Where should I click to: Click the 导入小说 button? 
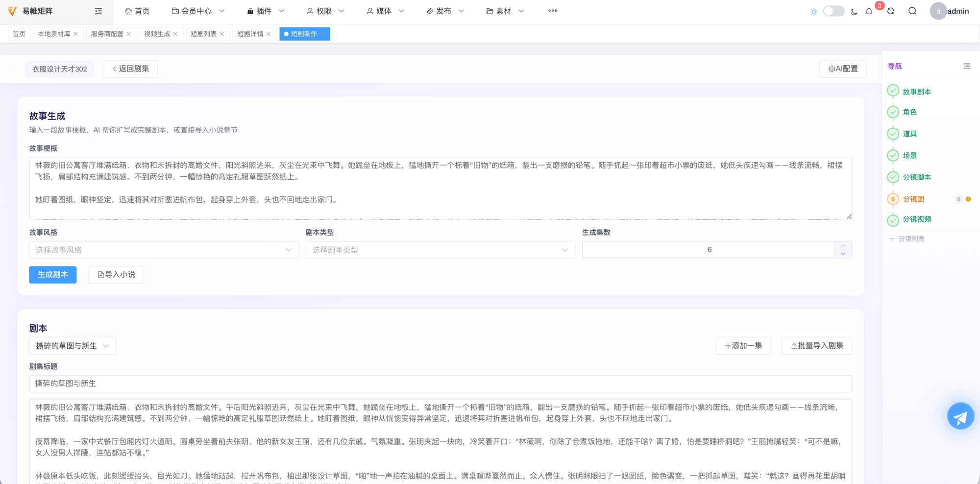pyautogui.click(x=116, y=275)
